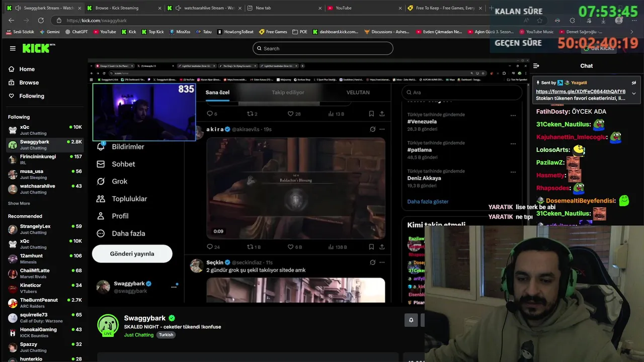Viewport: 644px width, 362px height.
Task: Open the ChatGPT bookmark
Action: click(76, 32)
